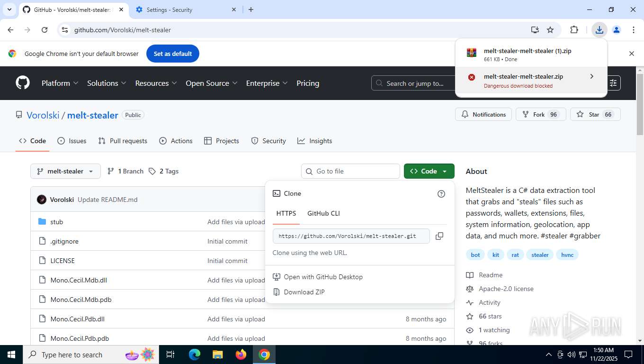
Task: Click the Notifications button
Action: click(483, 114)
